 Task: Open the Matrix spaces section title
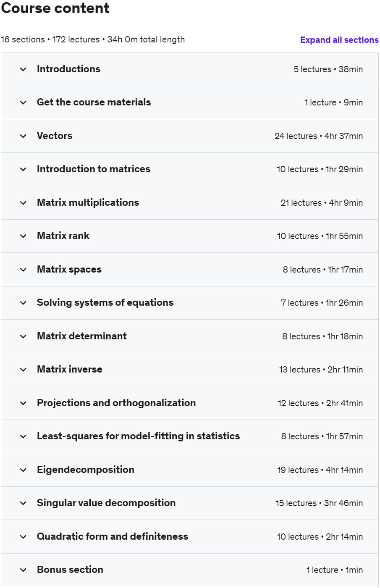click(69, 269)
